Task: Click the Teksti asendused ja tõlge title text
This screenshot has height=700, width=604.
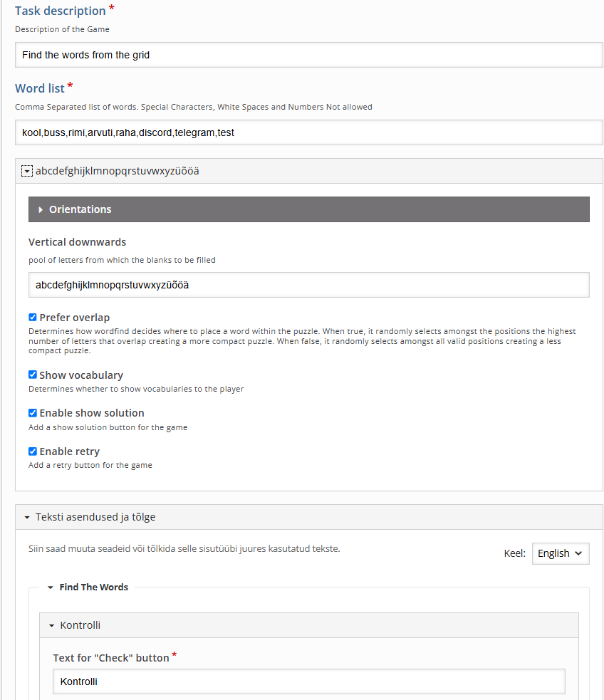Action: pyautogui.click(x=95, y=517)
